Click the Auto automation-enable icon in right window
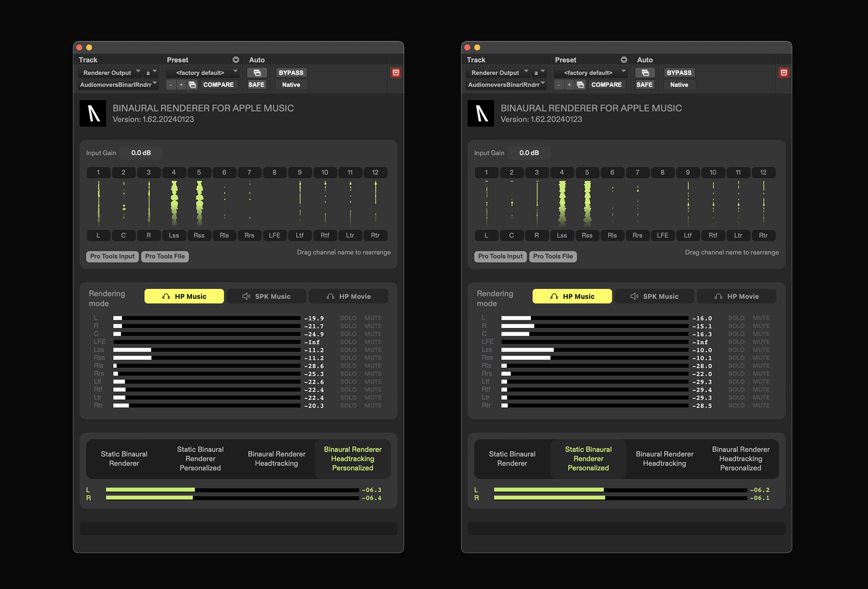The height and width of the screenshot is (589, 868). click(x=645, y=73)
